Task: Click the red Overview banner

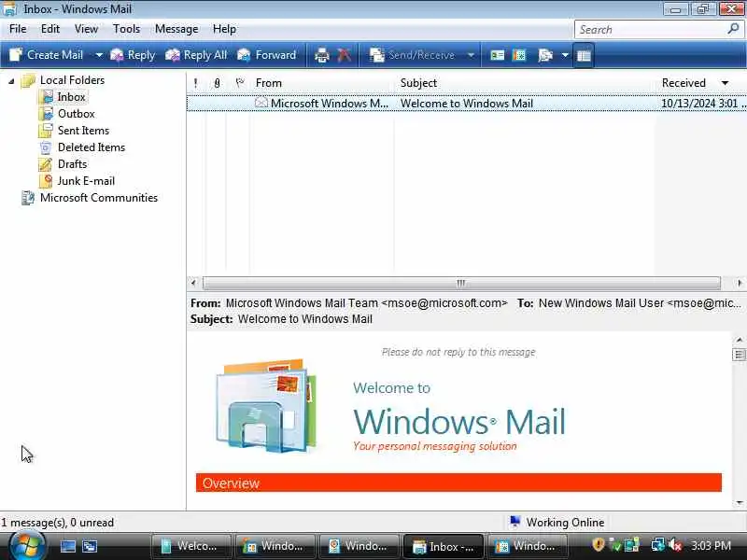Action: point(458,483)
